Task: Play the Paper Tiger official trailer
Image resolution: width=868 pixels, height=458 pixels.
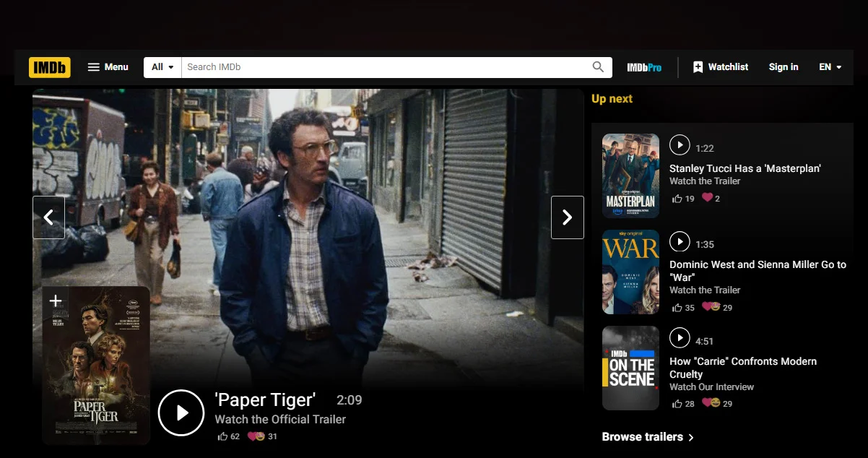Action: click(181, 412)
